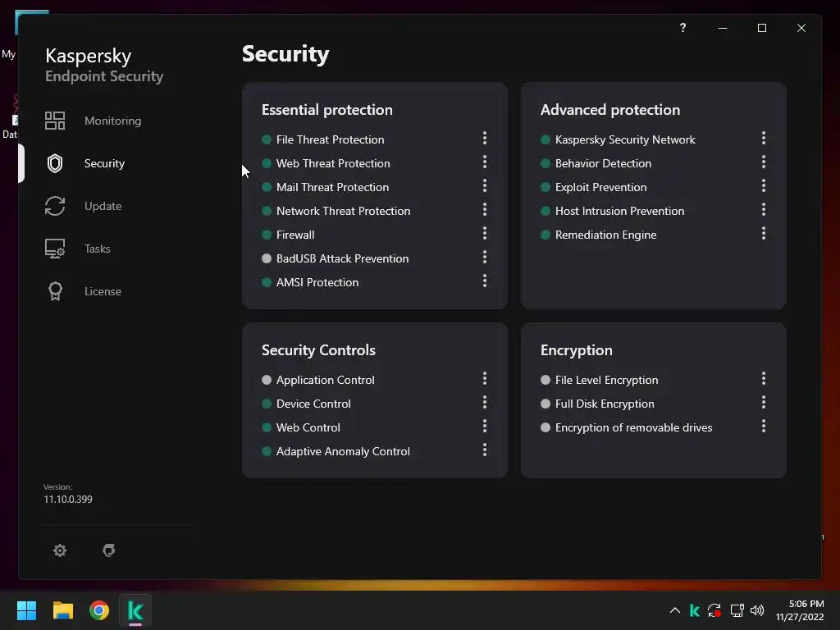Image resolution: width=840 pixels, height=630 pixels.
Task: Click Full Disk Encryption gray status dot
Action: click(x=546, y=404)
